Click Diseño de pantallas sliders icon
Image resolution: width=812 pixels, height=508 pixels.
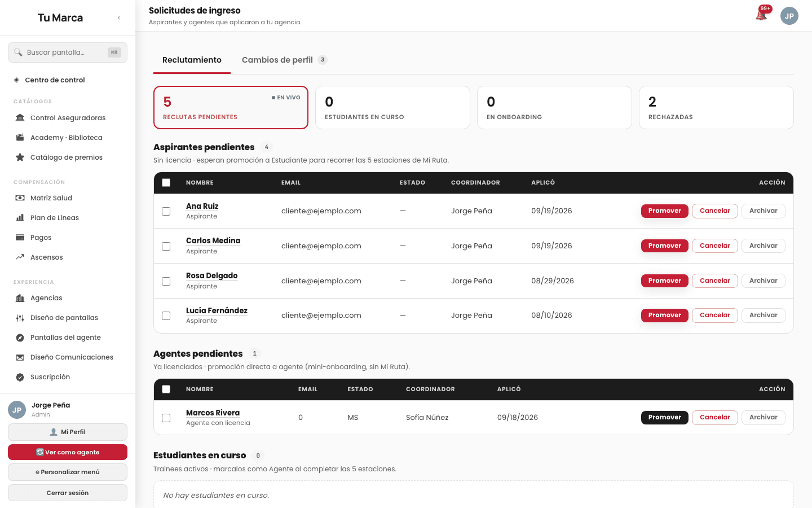click(20, 318)
